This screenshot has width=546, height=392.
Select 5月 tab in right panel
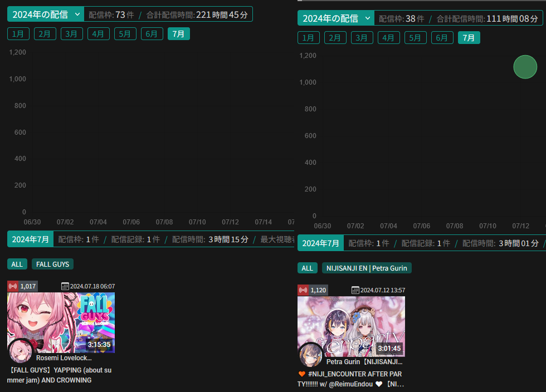416,38
